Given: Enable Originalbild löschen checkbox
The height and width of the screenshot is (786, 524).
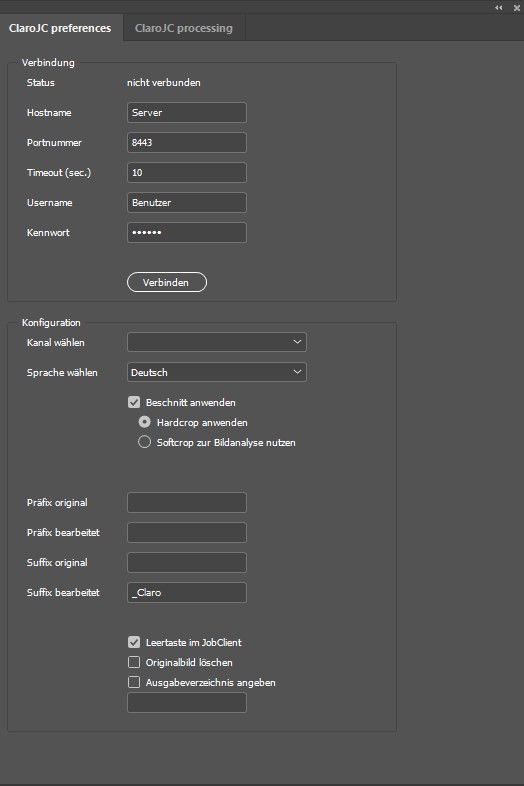Looking at the screenshot, I should coord(134,662).
